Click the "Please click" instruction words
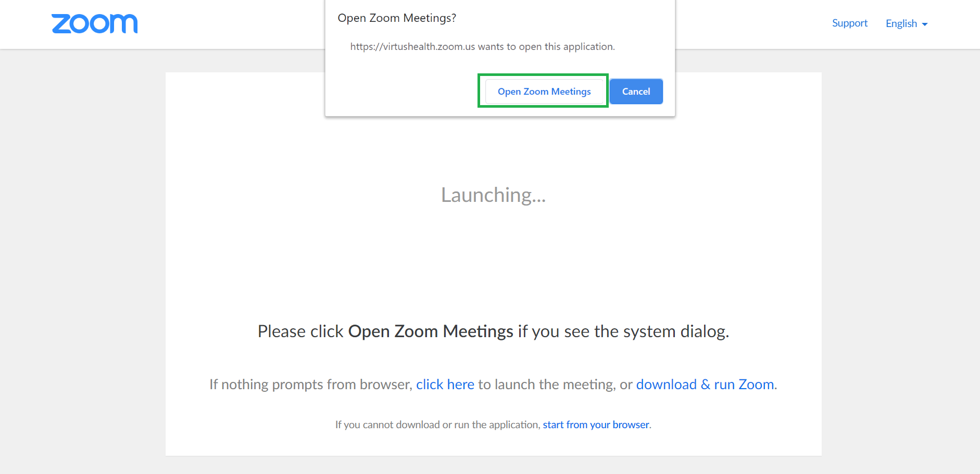 (x=300, y=331)
